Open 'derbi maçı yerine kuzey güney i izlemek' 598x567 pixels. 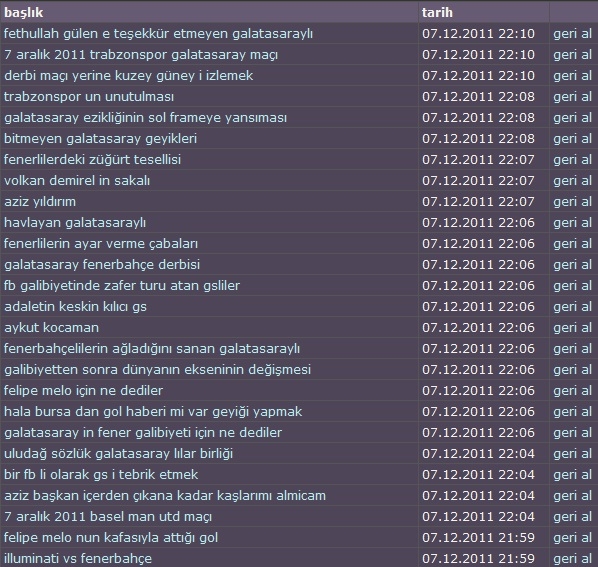129,76
